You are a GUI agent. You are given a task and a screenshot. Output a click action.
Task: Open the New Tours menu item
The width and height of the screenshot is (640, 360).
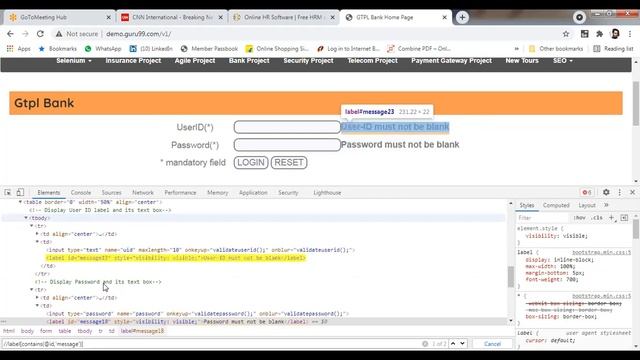point(522,61)
